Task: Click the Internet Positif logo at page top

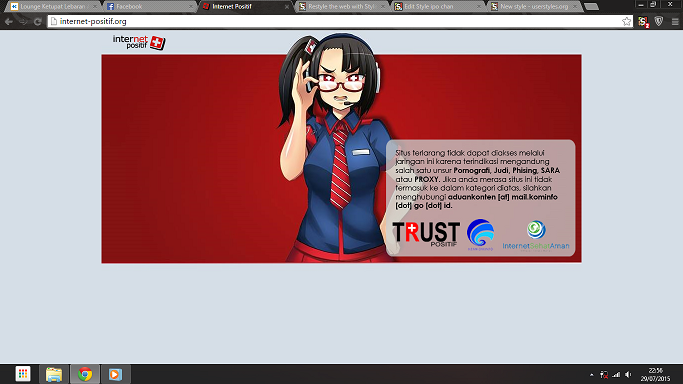Action: (139, 42)
